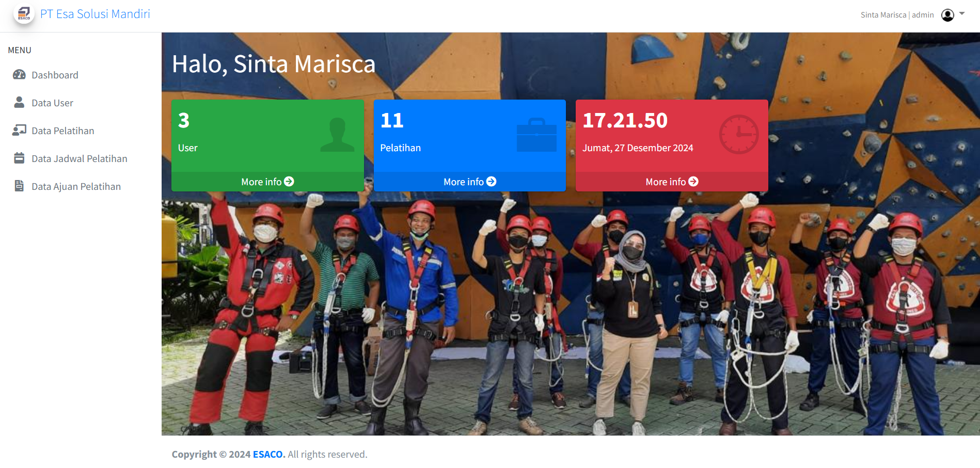Viewport: 980px width, 468px height.
Task: Click the Data Jadwal Pelatihan calendar icon
Action: click(19, 158)
